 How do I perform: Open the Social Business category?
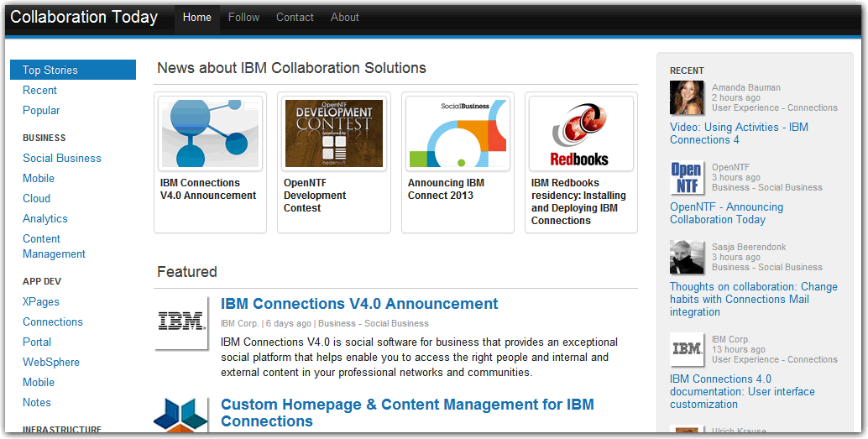[x=62, y=159]
